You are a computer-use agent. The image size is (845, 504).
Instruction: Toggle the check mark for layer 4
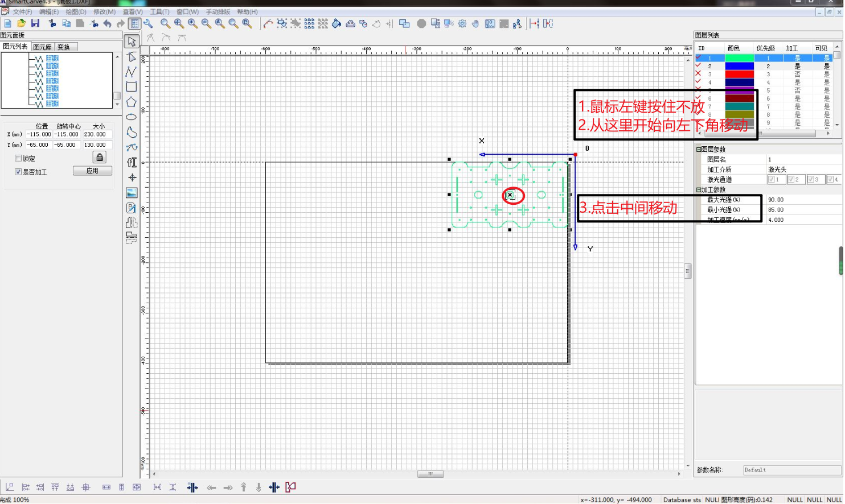699,81
